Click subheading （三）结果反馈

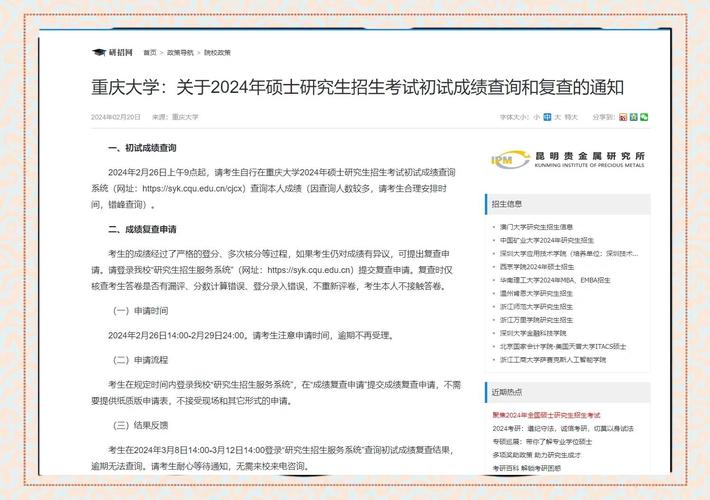[x=139, y=425]
